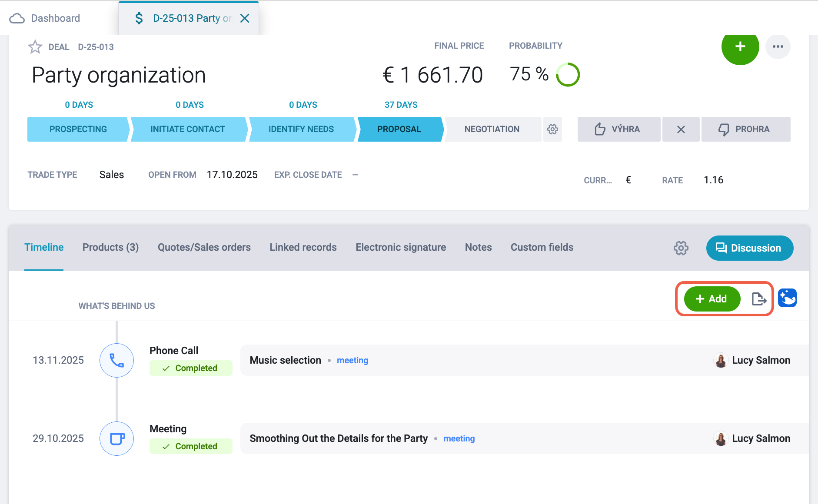Viewport: 818px width, 504px height.
Task: Open the Linked records tab
Action: 303,247
